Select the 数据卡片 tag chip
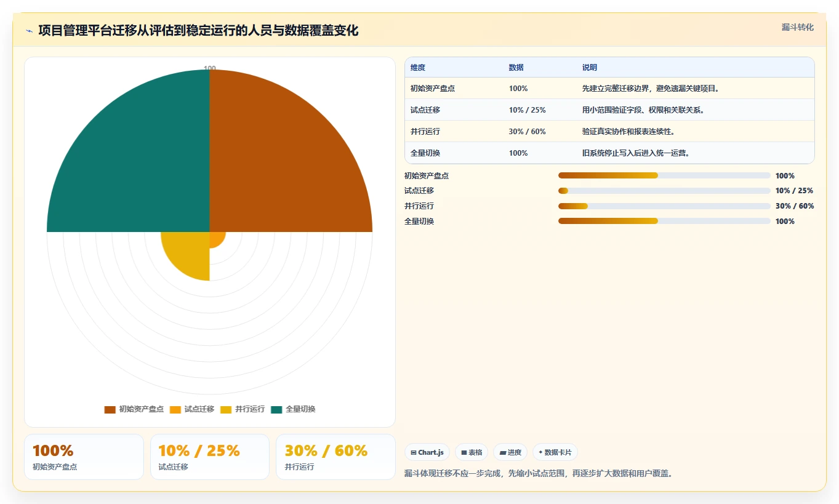Viewport: 839px width, 504px height. [555, 452]
